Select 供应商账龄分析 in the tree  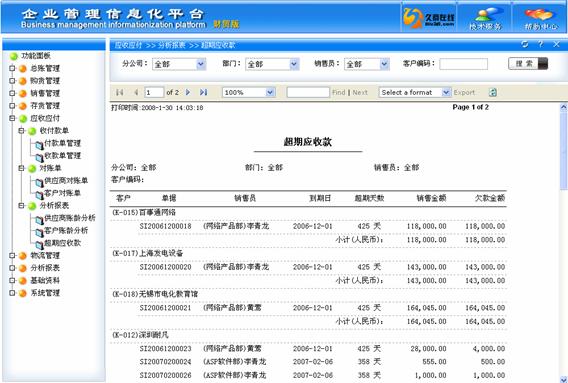pyautogui.click(x=70, y=218)
